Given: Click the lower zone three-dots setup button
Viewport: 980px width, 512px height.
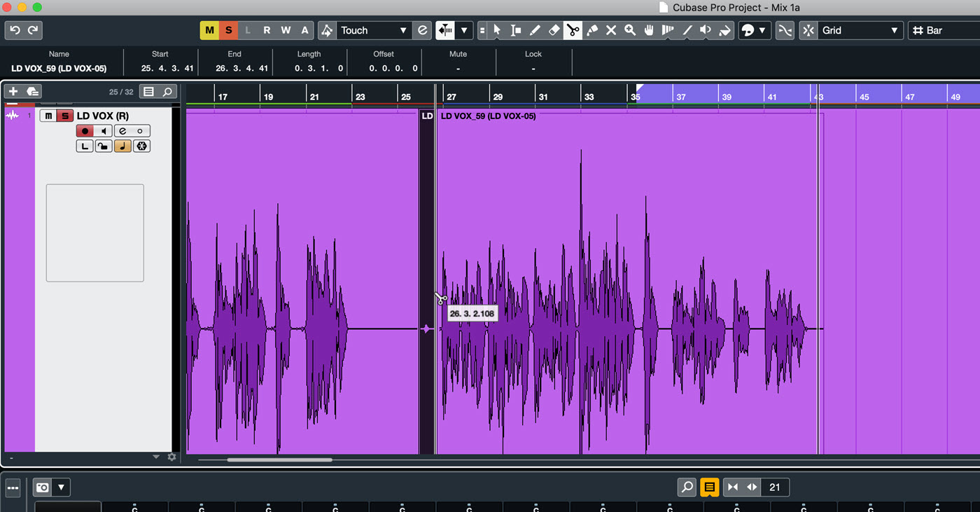Looking at the screenshot, I should [x=13, y=487].
